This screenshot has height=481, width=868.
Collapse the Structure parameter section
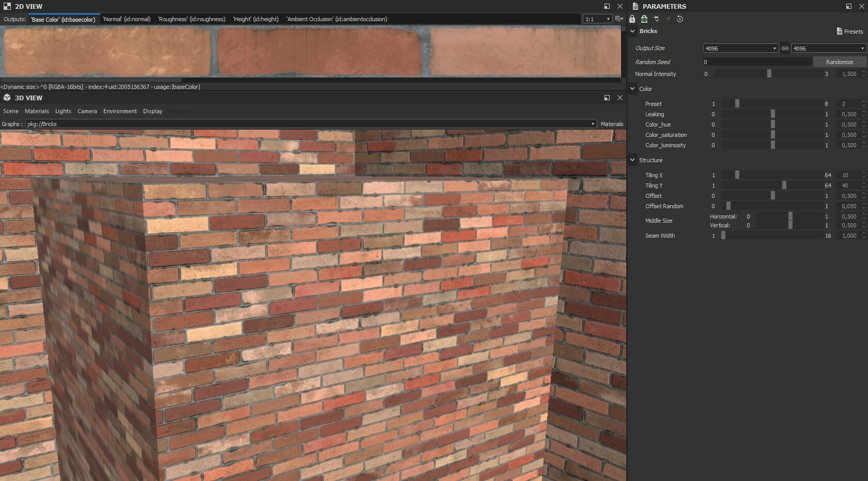(x=632, y=160)
